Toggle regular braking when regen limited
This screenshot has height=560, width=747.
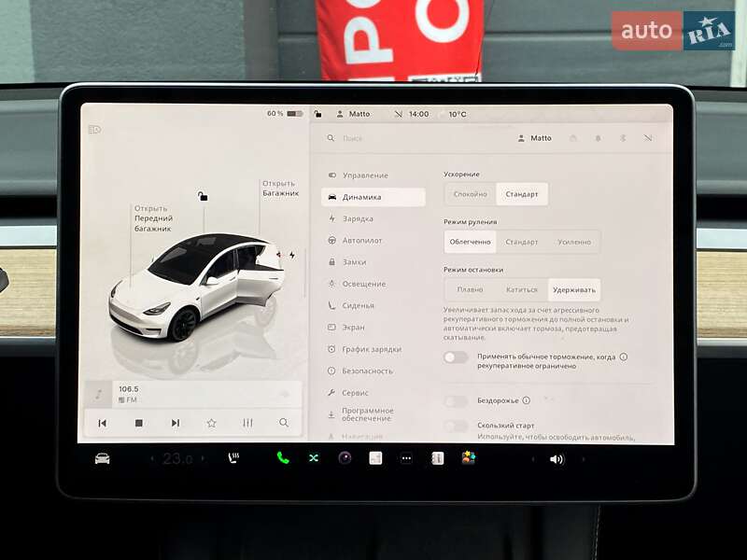pos(456,357)
